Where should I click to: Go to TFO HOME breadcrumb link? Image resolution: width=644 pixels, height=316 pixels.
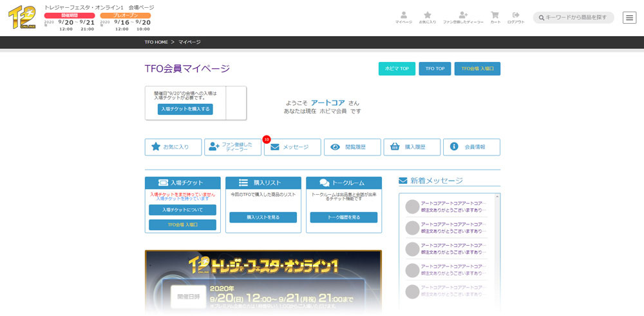point(156,42)
